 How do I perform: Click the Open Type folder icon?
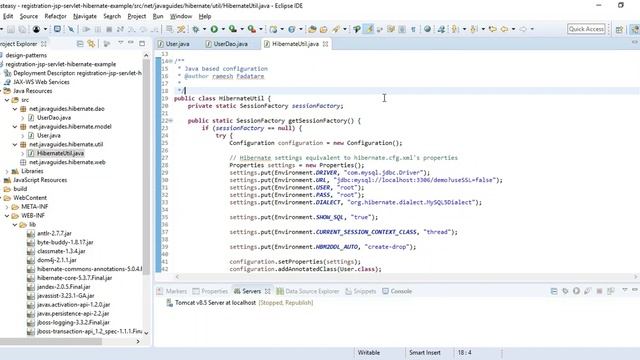(312, 29)
